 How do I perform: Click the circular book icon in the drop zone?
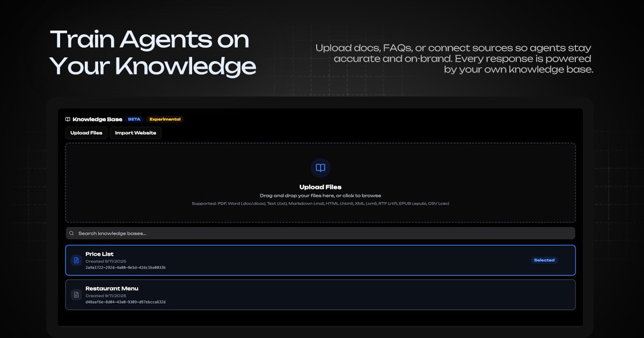[x=320, y=168]
